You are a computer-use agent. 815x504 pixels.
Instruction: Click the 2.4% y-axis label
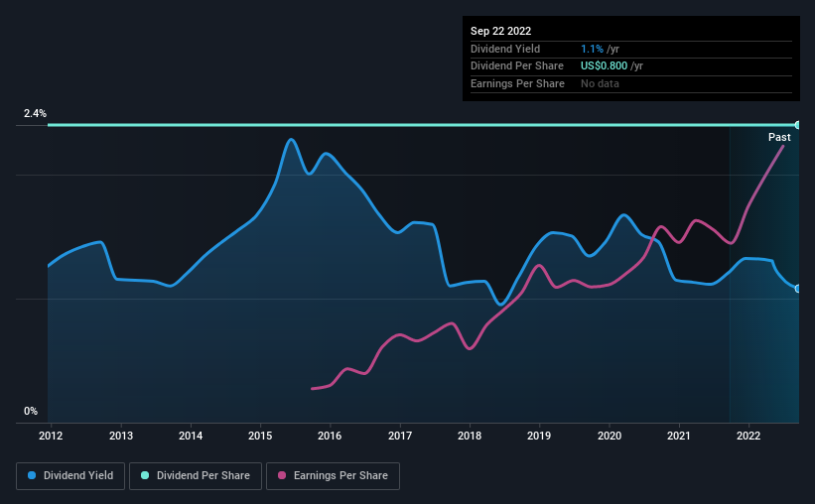35,114
